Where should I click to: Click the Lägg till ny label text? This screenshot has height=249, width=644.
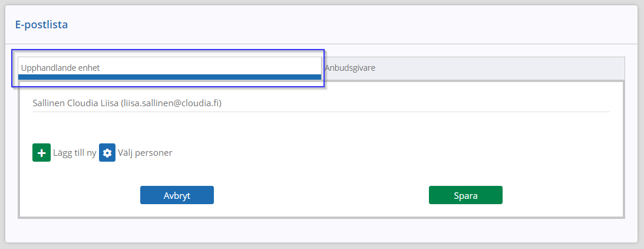pyautogui.click(x=75, y=153)
